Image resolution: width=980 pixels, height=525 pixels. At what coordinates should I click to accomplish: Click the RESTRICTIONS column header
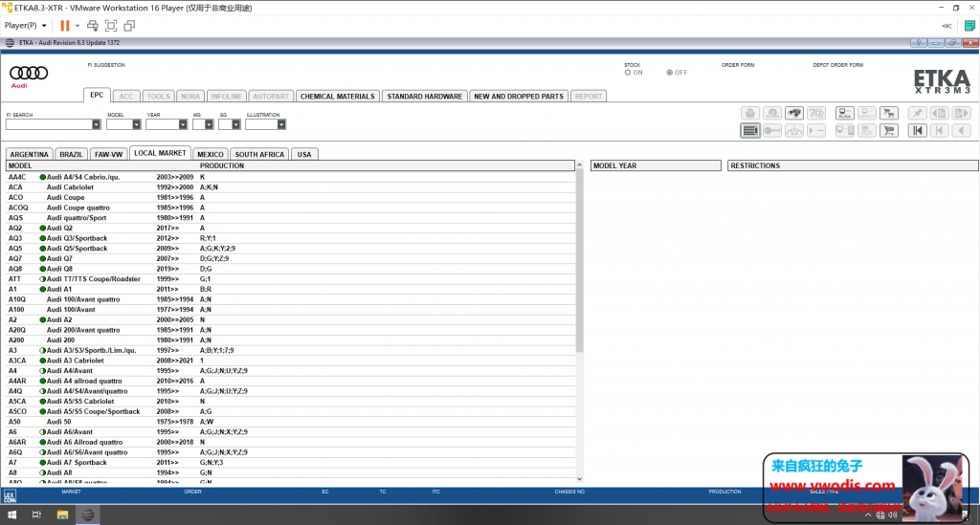[853, 166]
